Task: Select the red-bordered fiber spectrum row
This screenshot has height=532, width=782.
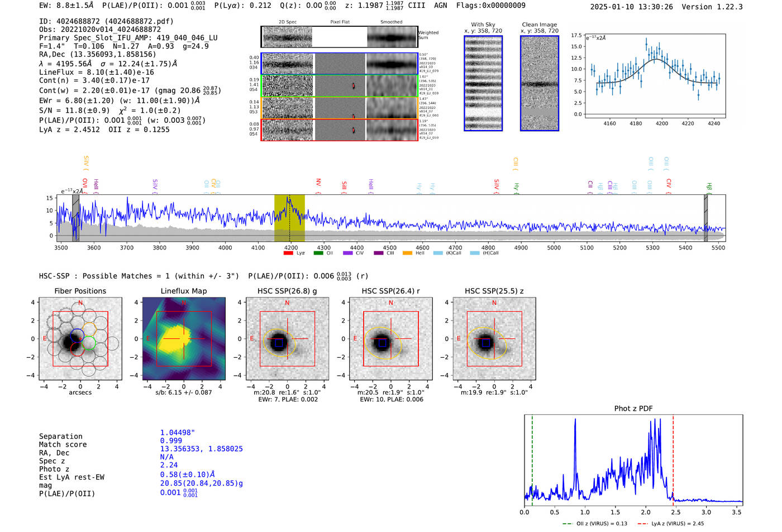Action: click(x=340, y=130)
